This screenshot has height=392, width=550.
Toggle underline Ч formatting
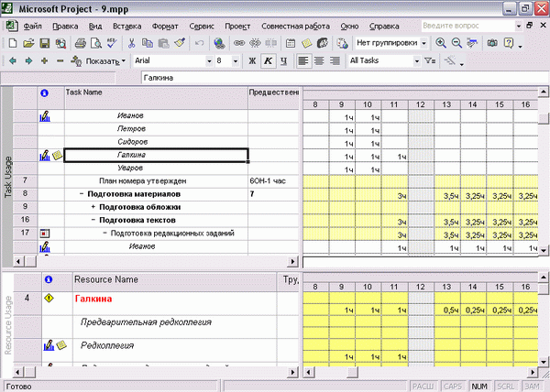(284, 61)
